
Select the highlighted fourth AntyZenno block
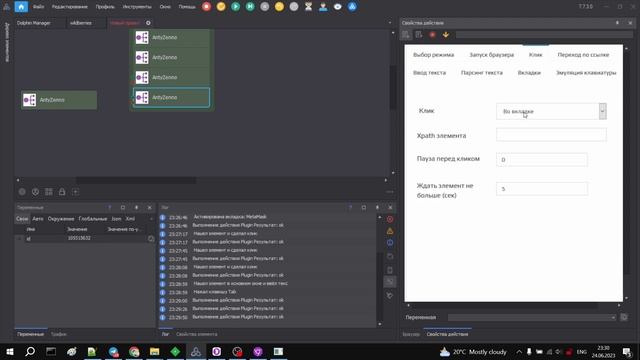click(171, 98)
